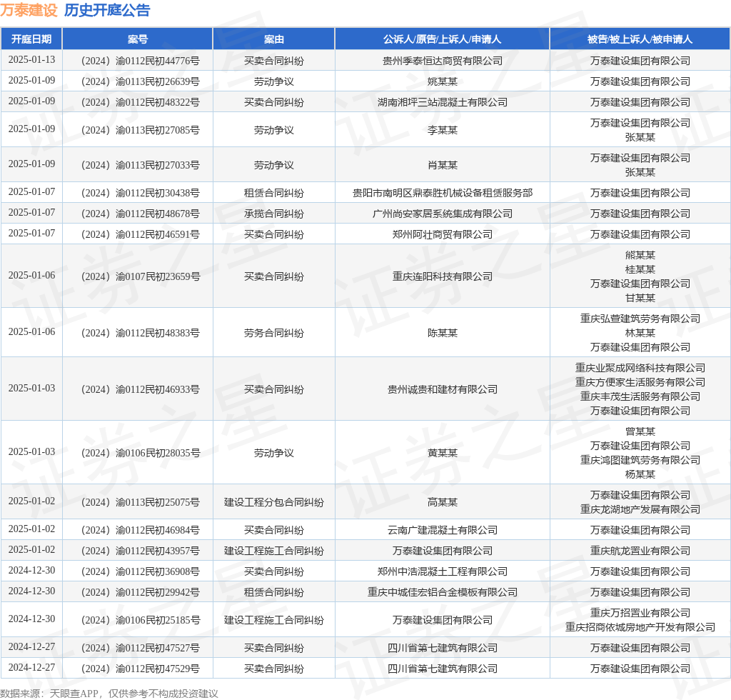Click case number 渝0113民初27033号
The image size is (731, 700).
[141, 165]
